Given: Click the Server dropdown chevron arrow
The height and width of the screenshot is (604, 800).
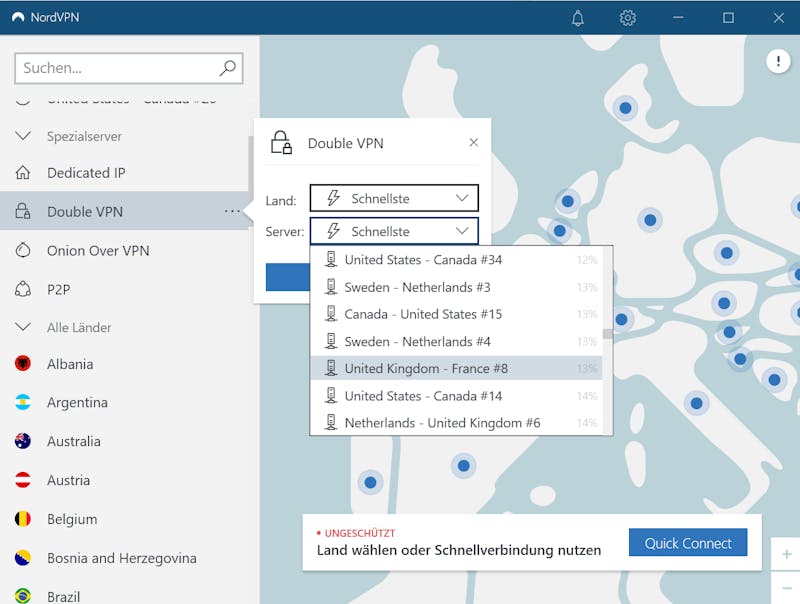Looking at the screenshot, I should coord(462,231).
